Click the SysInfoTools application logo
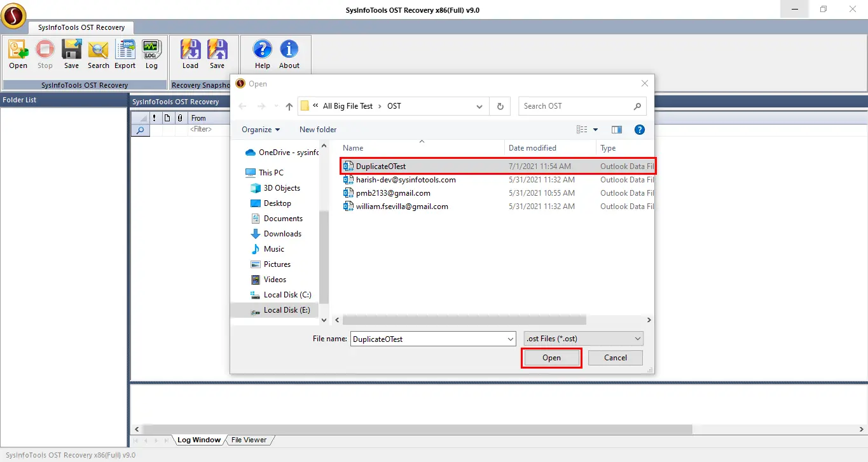 coord(13,15)
